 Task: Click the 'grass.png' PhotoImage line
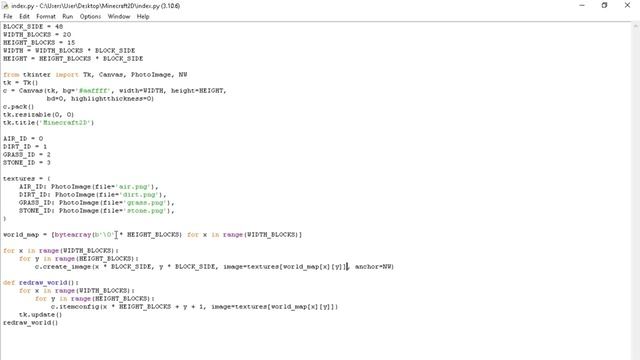pyautogui.click(x=97, y=202)
